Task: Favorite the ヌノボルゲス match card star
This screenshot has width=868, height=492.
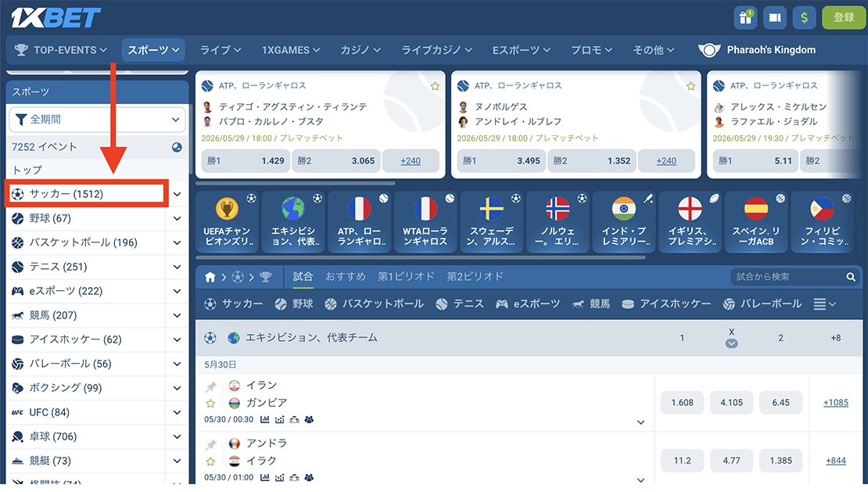Action: pyautogui.click(x=690, y=86)
